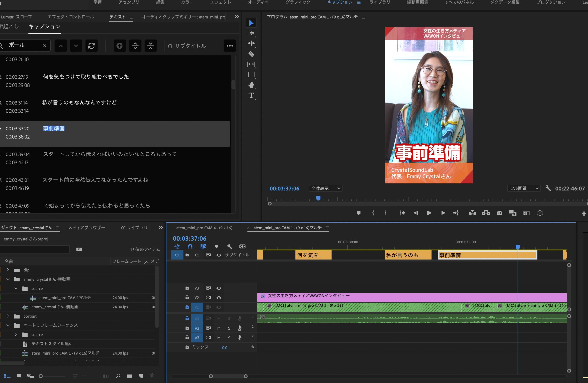
Task: Go to previous search result
Action: coord(61,46)
